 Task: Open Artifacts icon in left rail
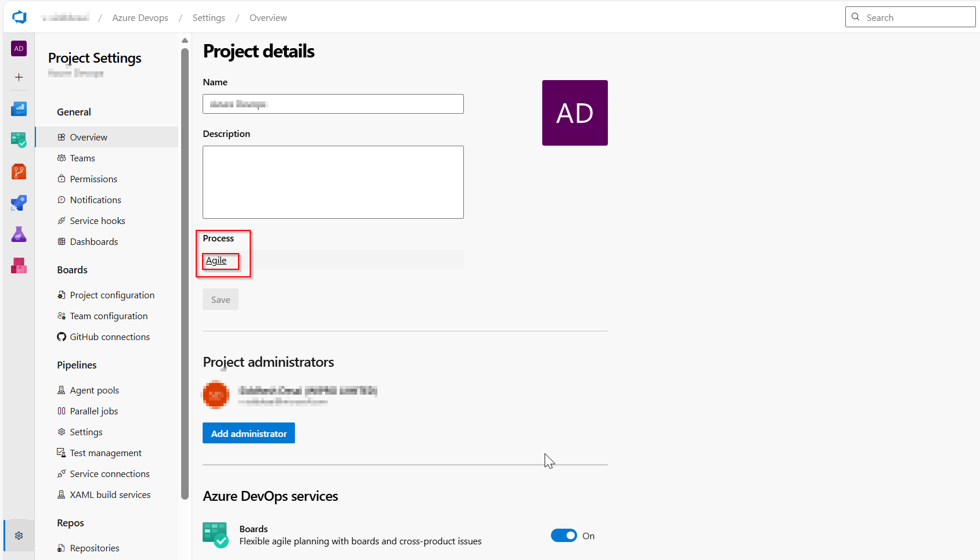19,266
